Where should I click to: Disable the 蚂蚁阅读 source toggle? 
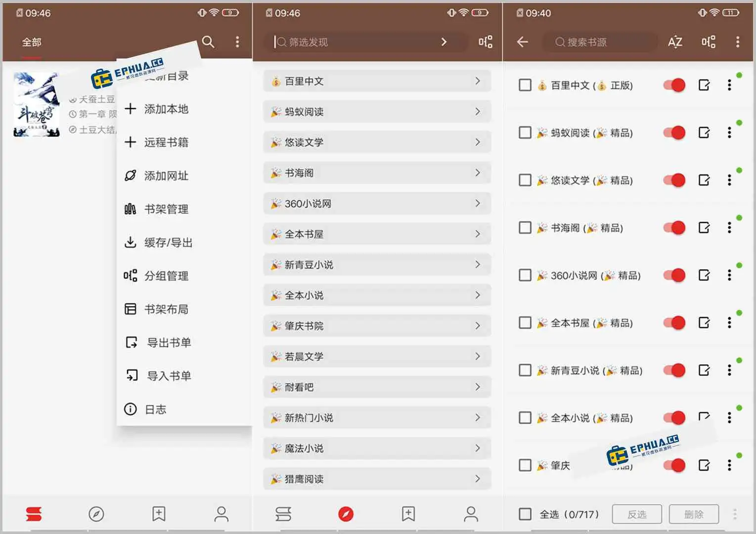[674, 133]
